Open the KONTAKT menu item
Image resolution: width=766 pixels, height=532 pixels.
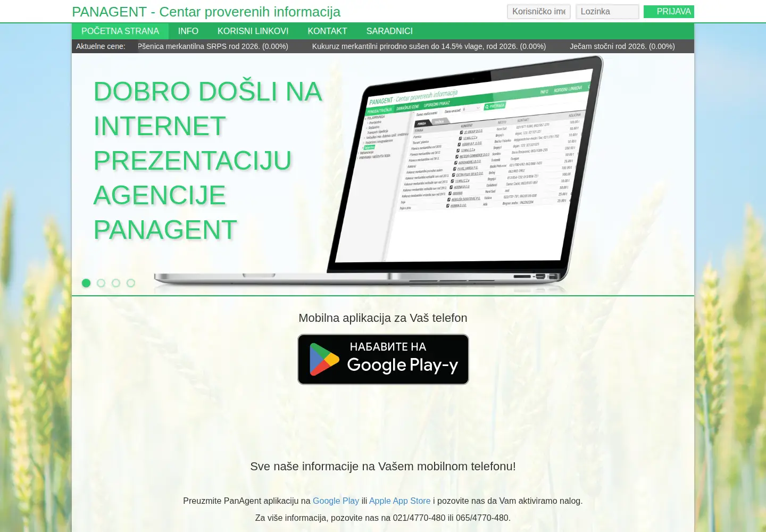tap(328, 31)
